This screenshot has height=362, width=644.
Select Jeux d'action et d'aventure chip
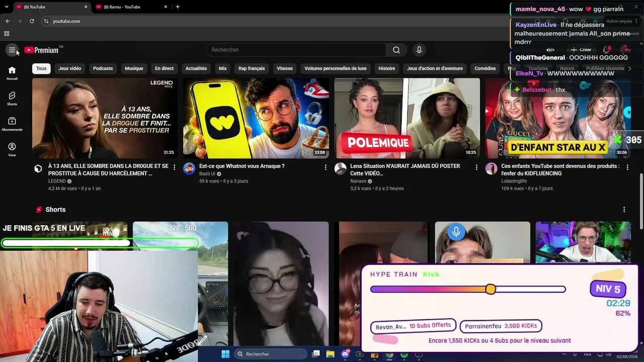point(435,68)
